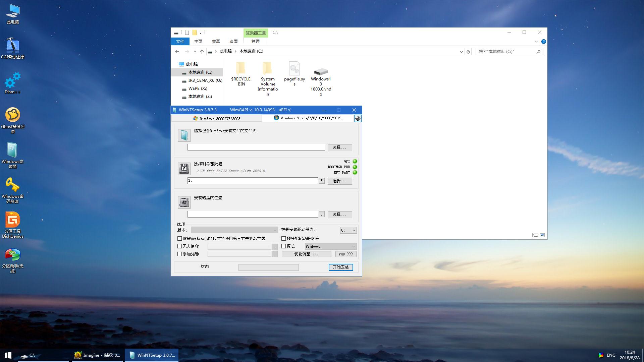Click 选择 for boot drive
The width and height of the screenshot is (644, 362).
point(340,181)
